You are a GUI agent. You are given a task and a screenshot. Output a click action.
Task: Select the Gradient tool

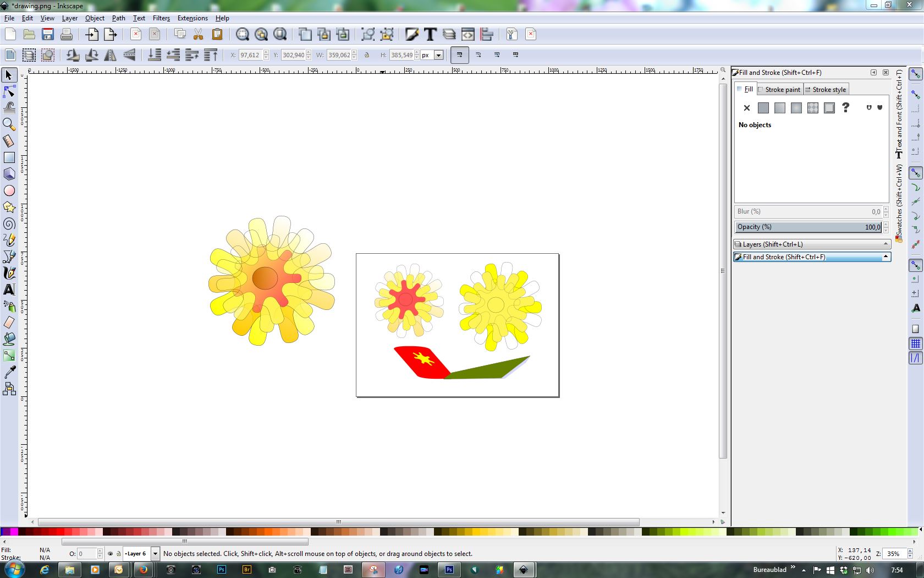(x=9, y=356)
